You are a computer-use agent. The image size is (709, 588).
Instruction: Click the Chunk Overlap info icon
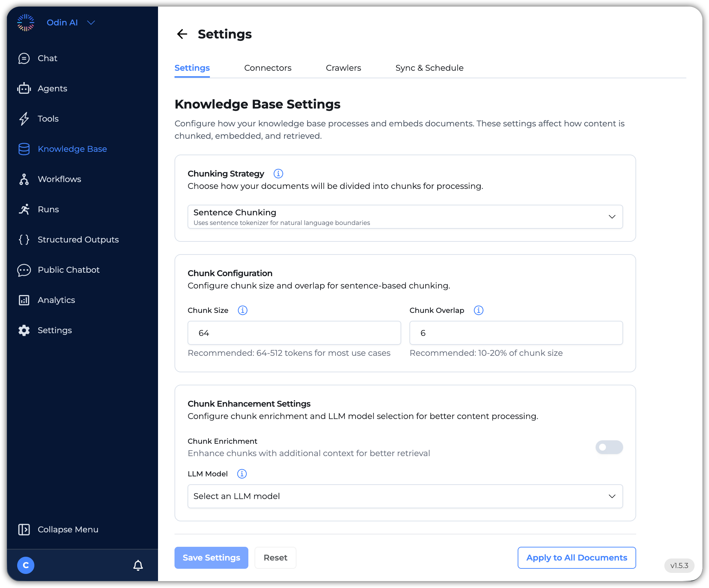point(478,310)
